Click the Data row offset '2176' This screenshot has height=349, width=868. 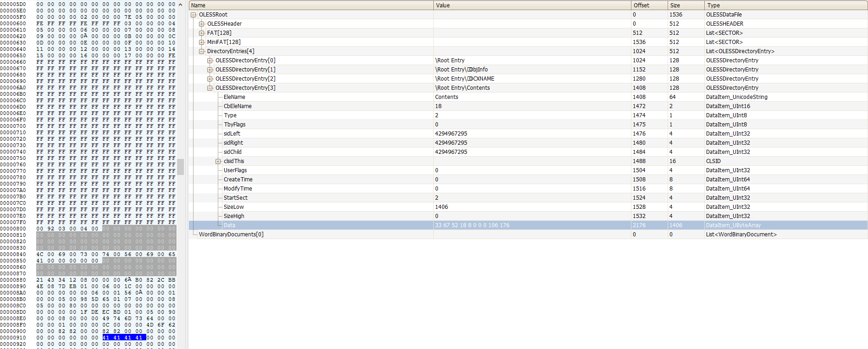coord(639,225)
